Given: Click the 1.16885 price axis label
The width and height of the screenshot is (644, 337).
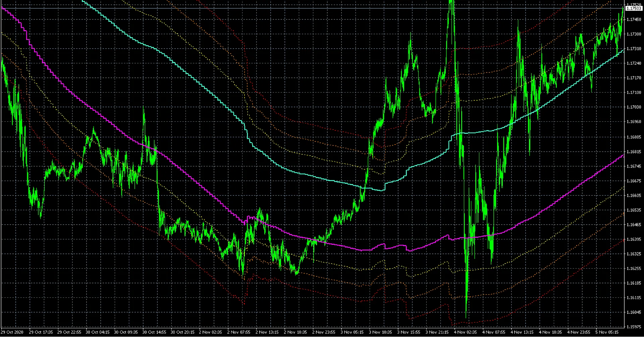Looking at the screenshot, I should point(634,137).
